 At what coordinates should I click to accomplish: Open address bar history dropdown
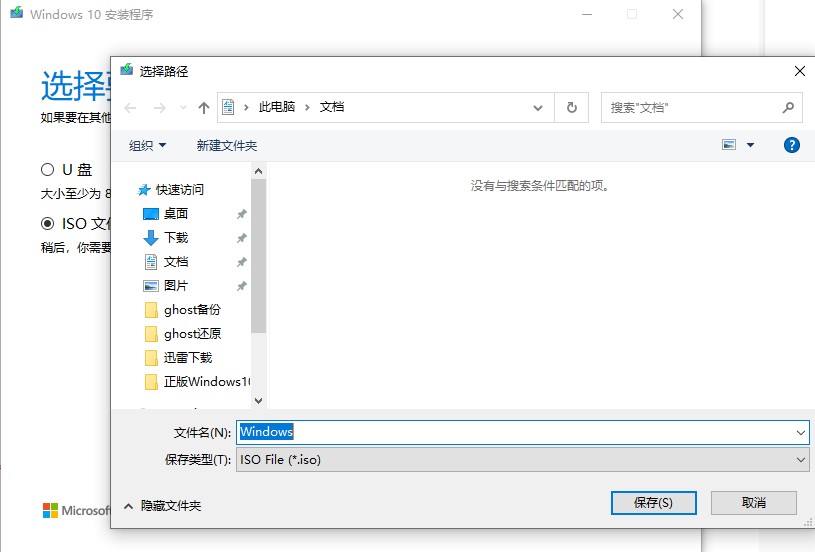coord(538,108)
